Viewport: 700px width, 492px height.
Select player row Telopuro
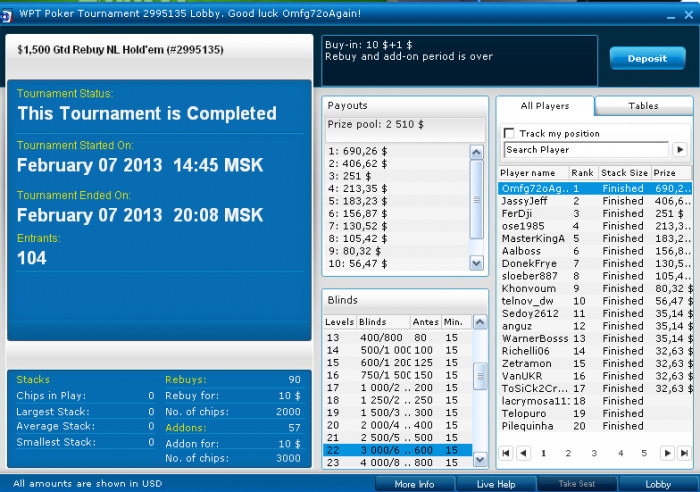point(595,413)
